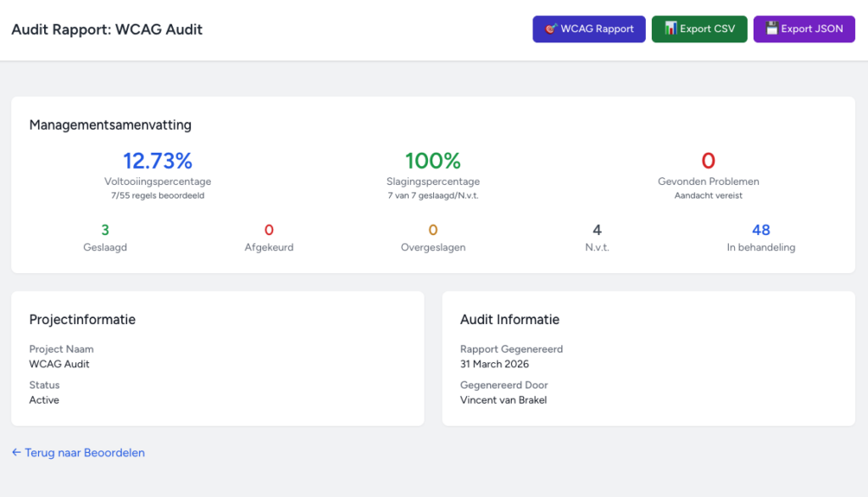Select the N.v.t. count of 4
Image resolution: width=868 pixels, height=497 pixels.
click(597, 230)
